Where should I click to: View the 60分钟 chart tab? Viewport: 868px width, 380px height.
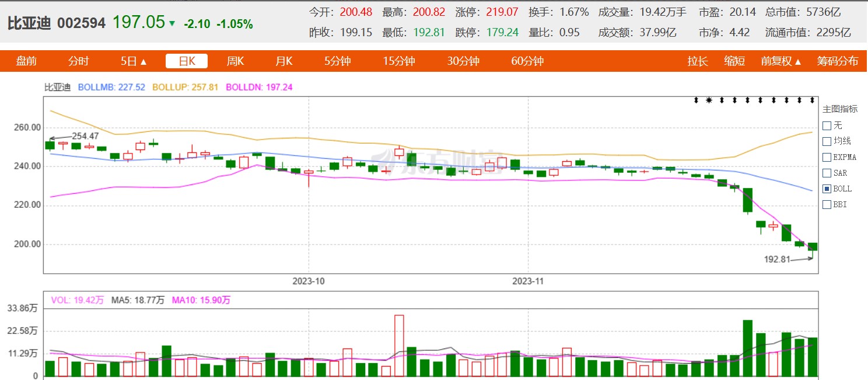coord(527,61)
